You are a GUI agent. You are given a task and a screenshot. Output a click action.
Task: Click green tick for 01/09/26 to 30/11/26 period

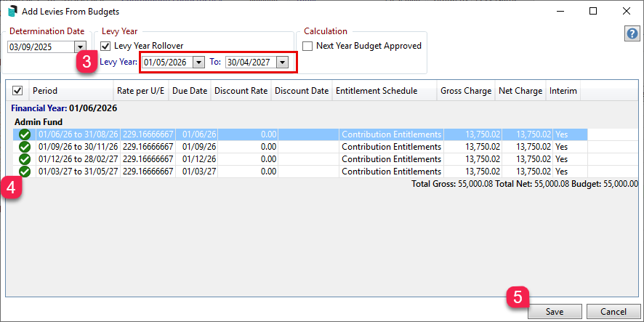[25, 147]
